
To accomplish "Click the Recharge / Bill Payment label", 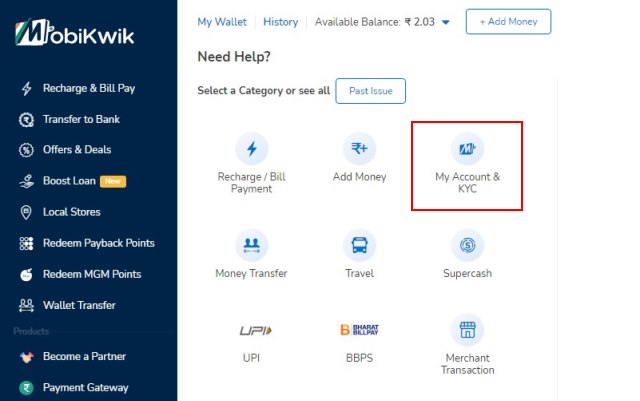I will pos(251,183).
